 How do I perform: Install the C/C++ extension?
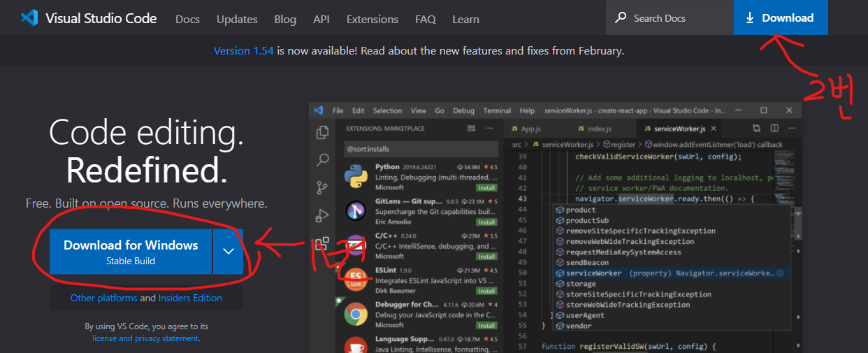pos(486,257)
